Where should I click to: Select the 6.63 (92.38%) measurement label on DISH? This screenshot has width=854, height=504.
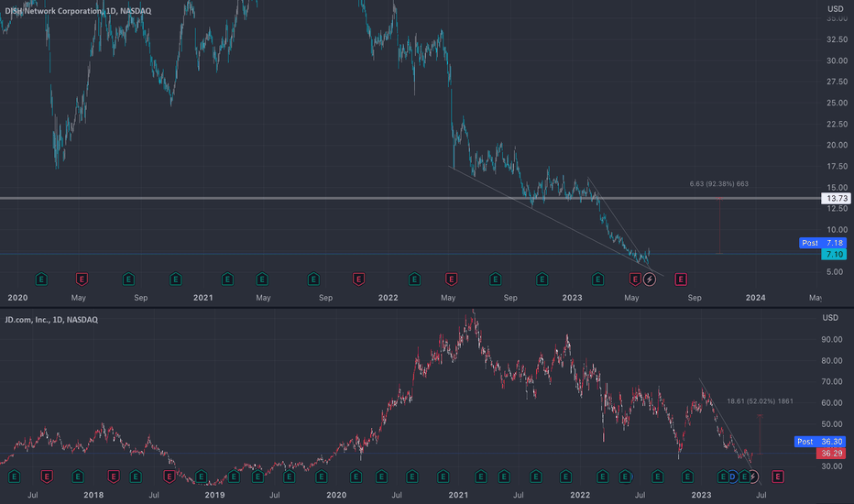(x=719, y=183)
